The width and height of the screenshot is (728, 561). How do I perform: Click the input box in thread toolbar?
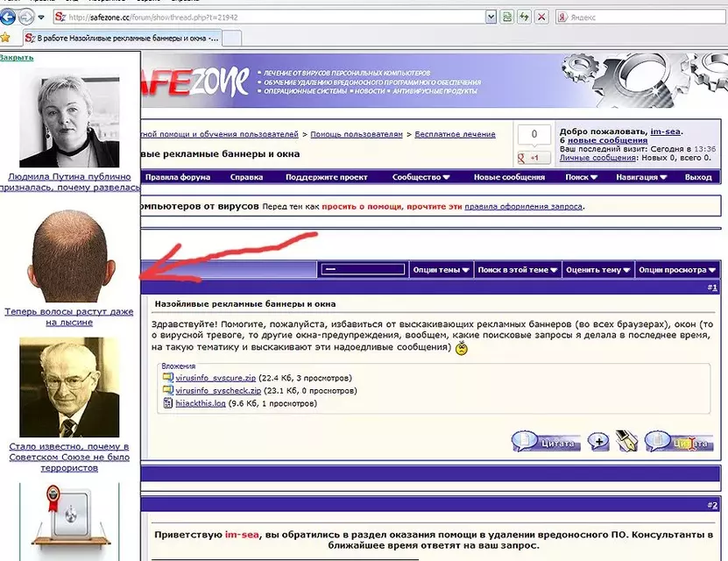coord(363,269)
